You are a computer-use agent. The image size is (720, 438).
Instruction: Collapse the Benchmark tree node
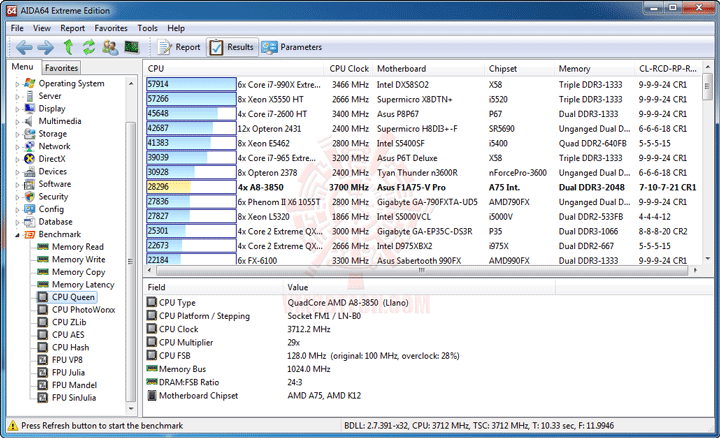pos(17,235)
